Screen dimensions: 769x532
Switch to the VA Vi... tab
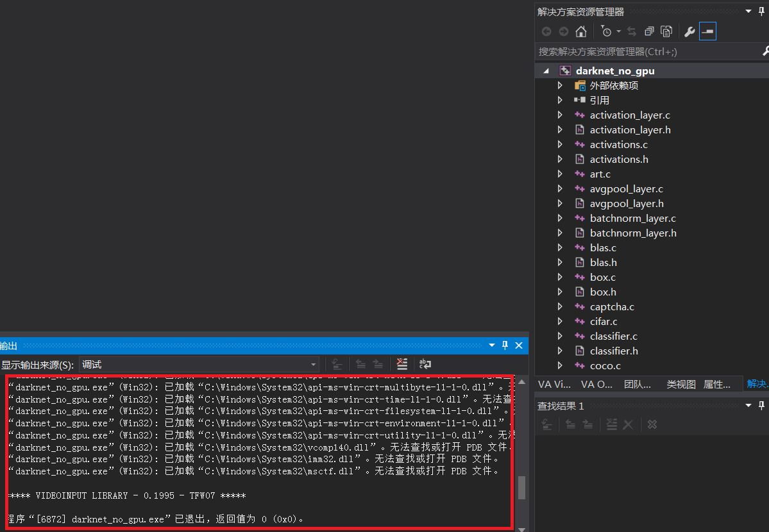click(554, 385)
